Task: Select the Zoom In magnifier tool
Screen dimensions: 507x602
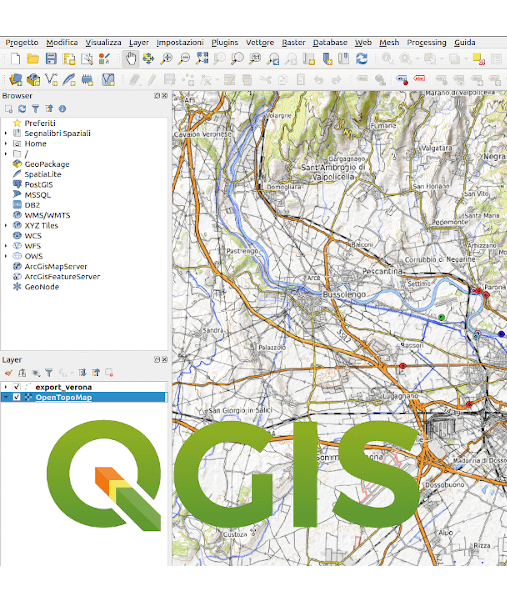Action: click(x=166, y=59)
